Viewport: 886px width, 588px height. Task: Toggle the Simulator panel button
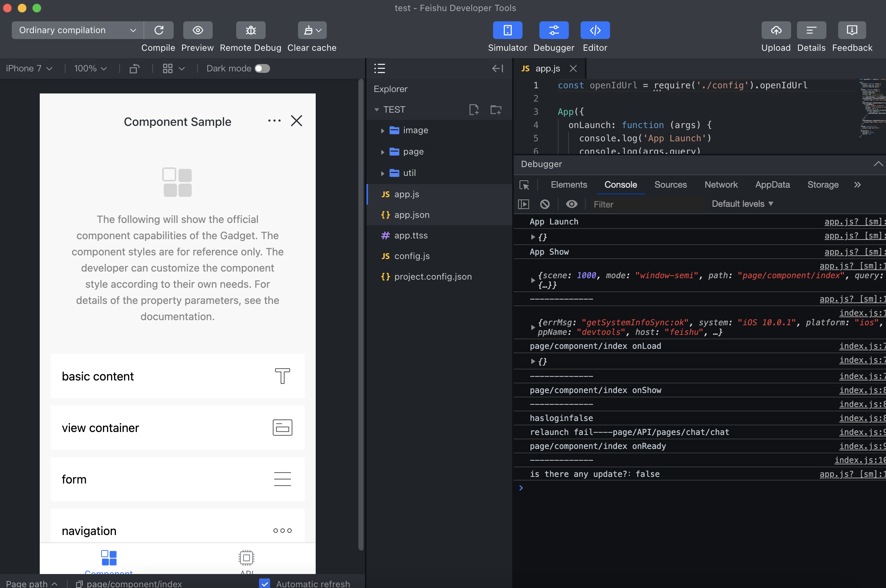(x=507, y=30)
